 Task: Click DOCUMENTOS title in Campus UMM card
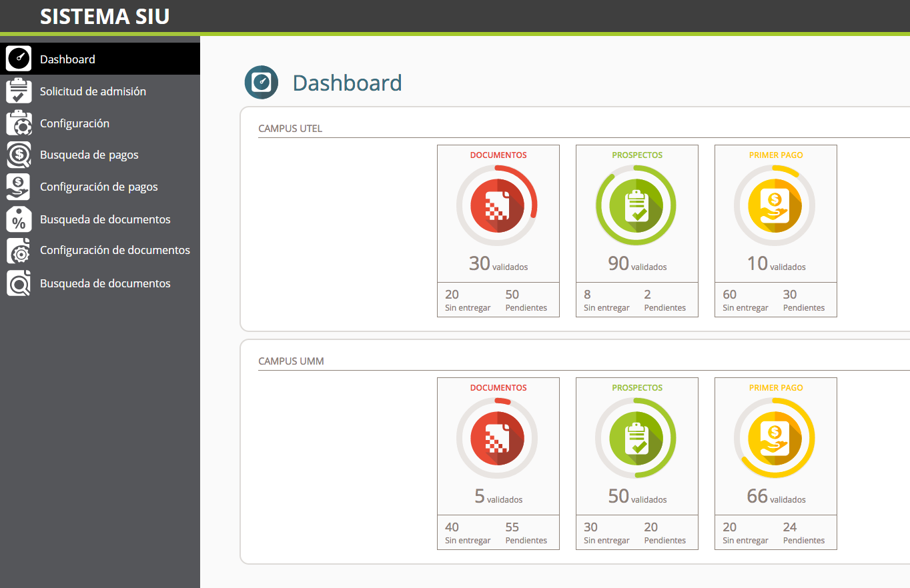click(x=498, y=387)
